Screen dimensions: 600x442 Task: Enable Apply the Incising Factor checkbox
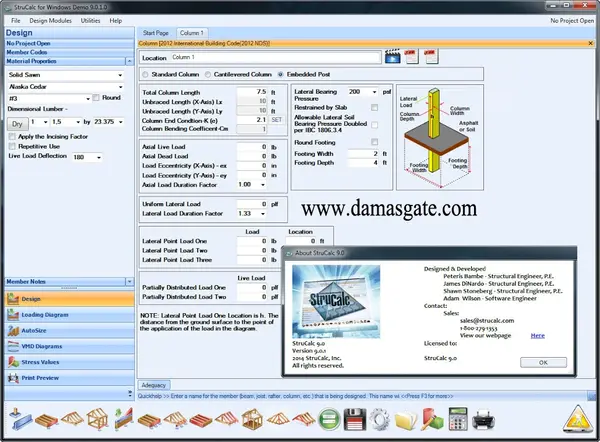(12, 137)
